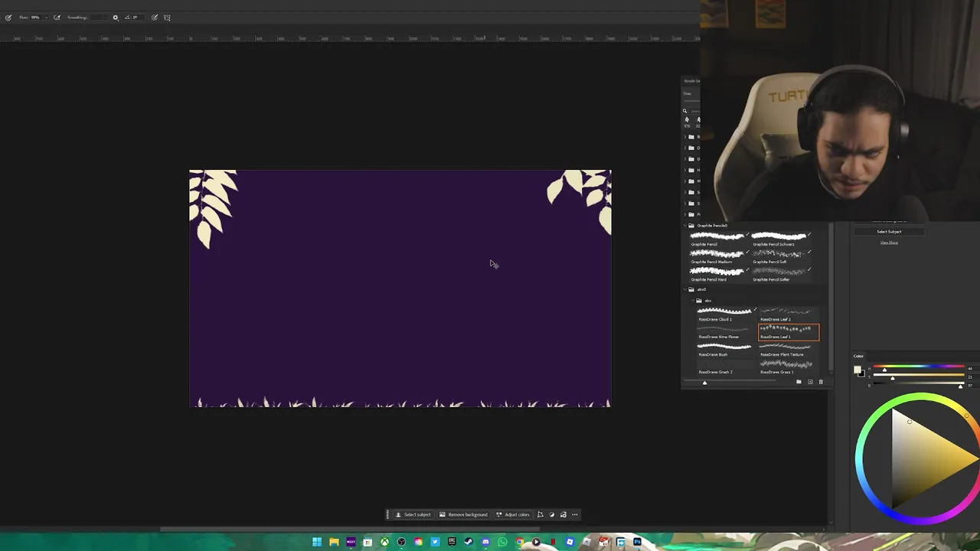Click the brush pressure opacity icon in options bar
Screen dimensions: 980x551
[x=8, y=18]
